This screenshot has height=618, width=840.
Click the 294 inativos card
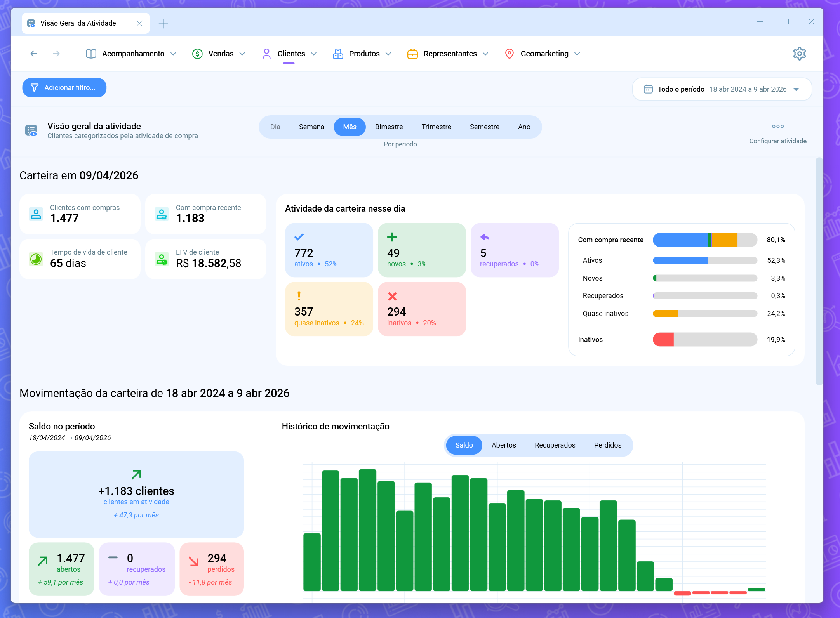[422, 309]
